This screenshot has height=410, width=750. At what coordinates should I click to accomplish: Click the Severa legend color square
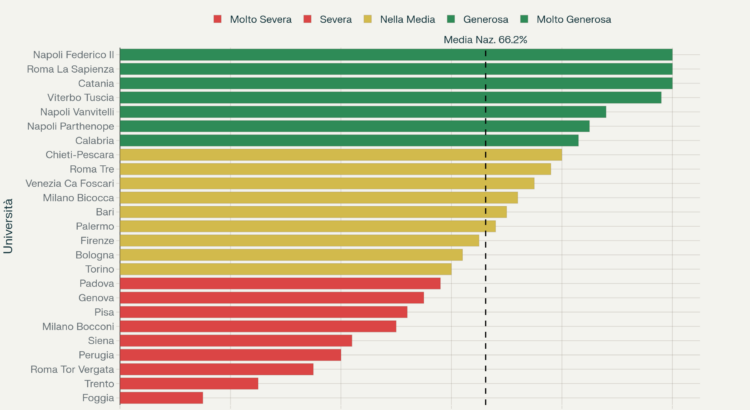click(x=308, y=19)
